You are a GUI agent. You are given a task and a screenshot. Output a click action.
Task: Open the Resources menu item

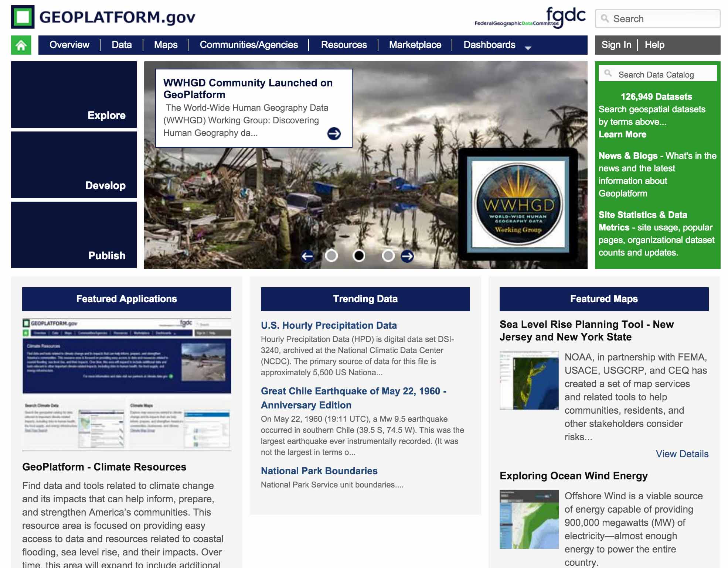point(344,45)
